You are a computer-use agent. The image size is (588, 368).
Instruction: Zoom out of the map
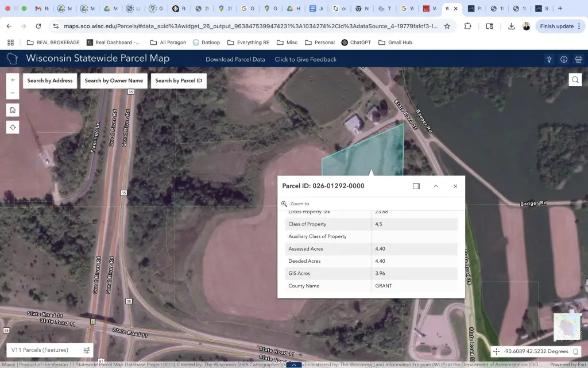tap(13, 93)
